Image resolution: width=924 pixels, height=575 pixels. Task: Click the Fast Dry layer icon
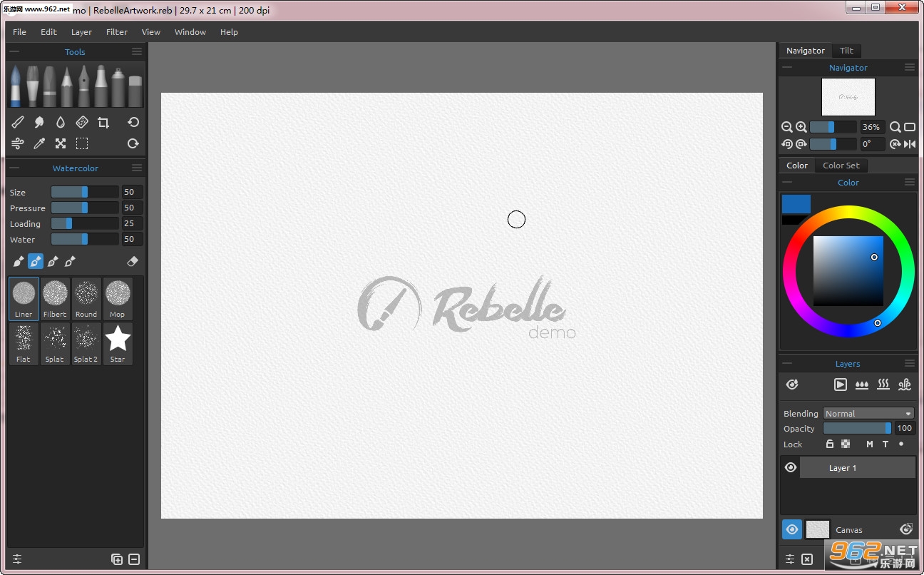coord(905,385)
